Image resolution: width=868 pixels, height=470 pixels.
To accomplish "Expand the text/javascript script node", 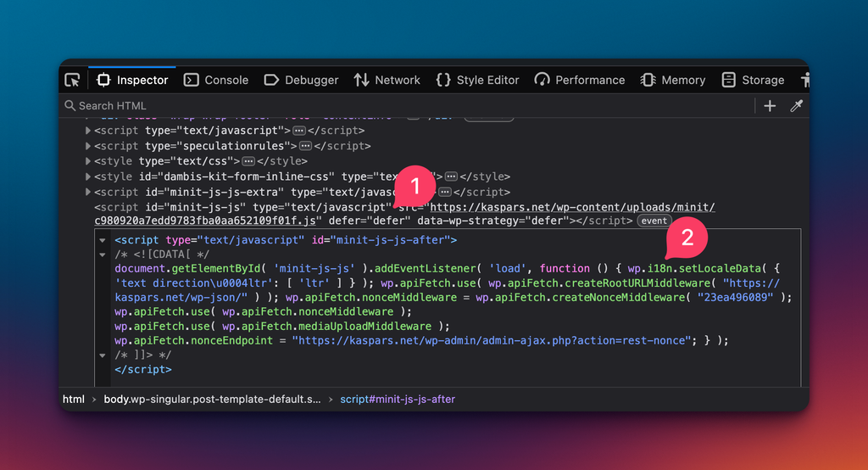I will (87, 131).
